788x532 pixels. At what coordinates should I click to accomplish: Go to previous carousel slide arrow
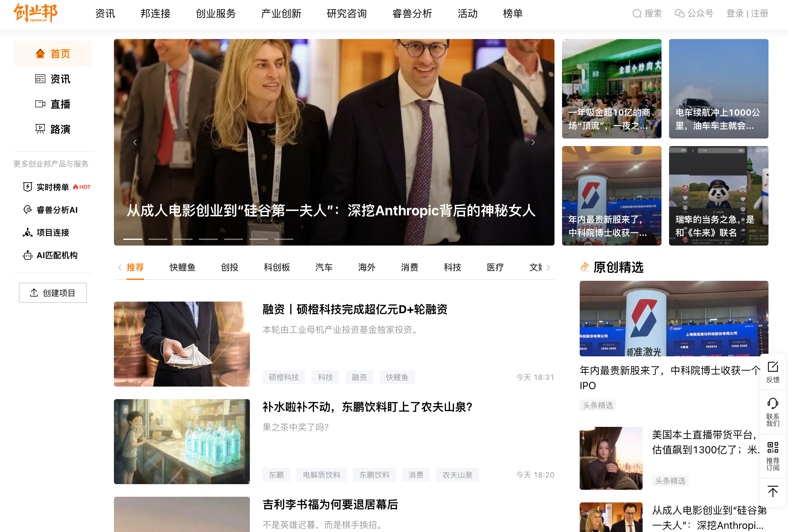(135, 142)
